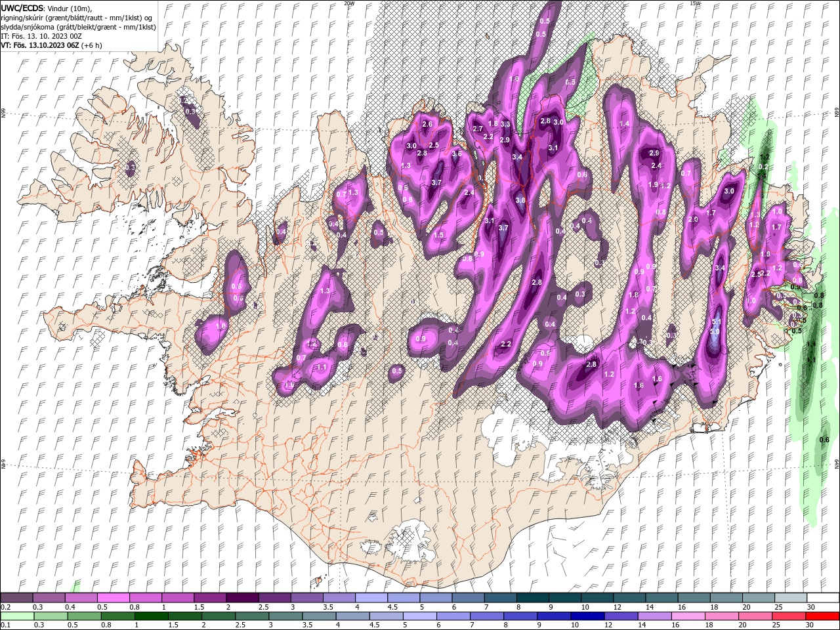Click the 3.3 precipitation value on the map
The image size is (840, 630).
(x=505, y=124)
